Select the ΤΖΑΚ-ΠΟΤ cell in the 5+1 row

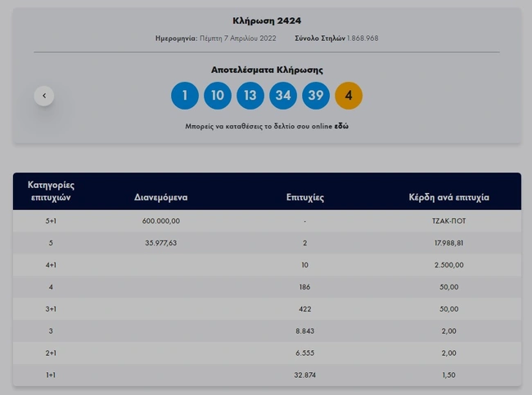449,221
